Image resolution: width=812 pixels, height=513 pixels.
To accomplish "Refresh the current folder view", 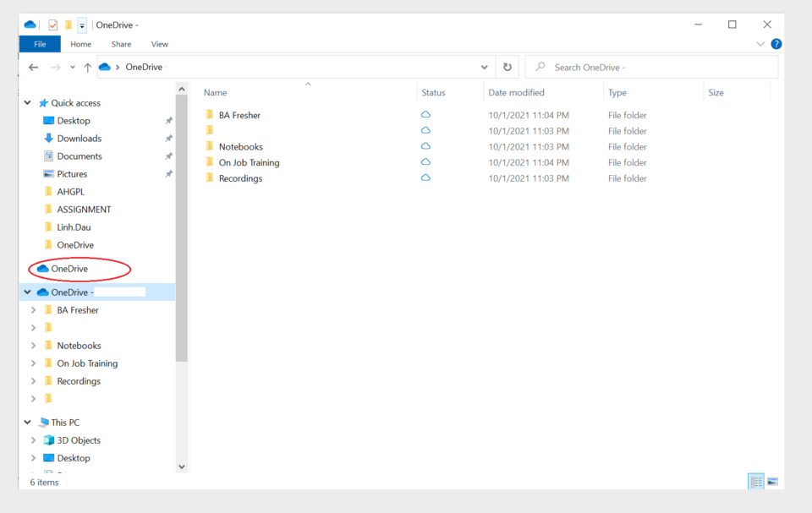I will (507, 68).
